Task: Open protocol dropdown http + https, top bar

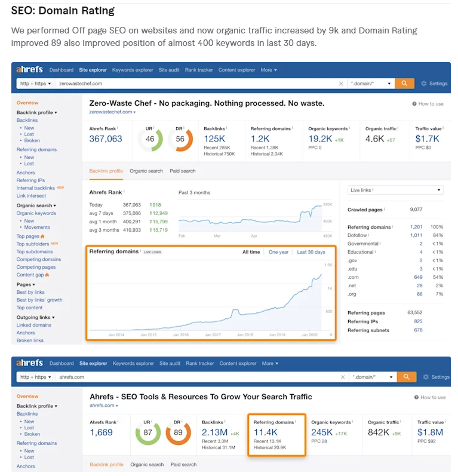Action: 35,84
